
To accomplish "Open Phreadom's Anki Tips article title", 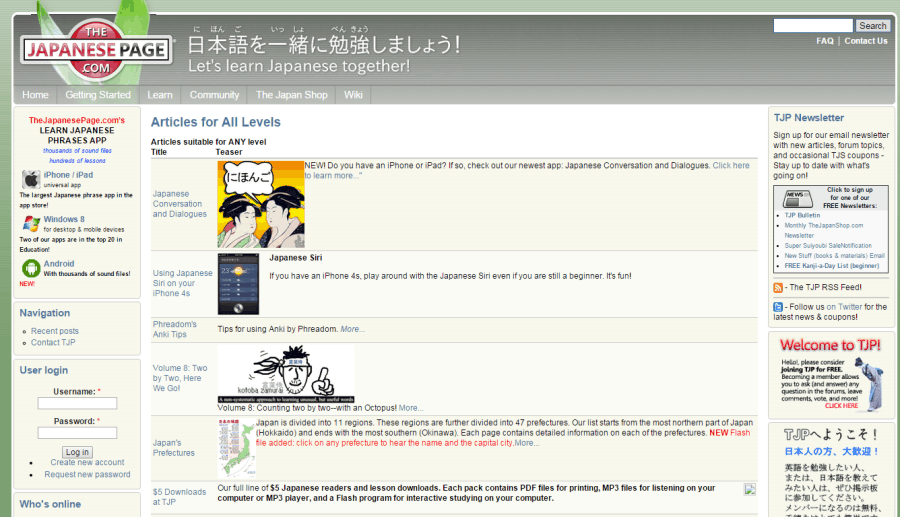I will pos(174,329).
